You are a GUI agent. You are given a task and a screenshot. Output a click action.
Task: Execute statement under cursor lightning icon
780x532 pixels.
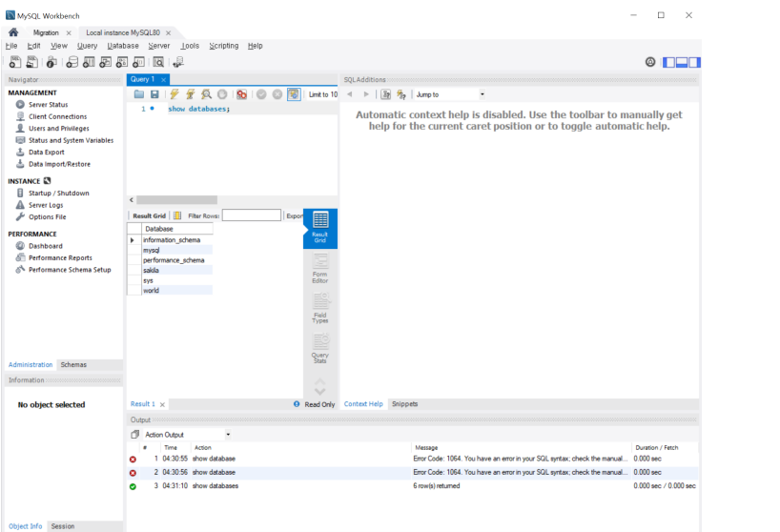(x=190, y=94)
